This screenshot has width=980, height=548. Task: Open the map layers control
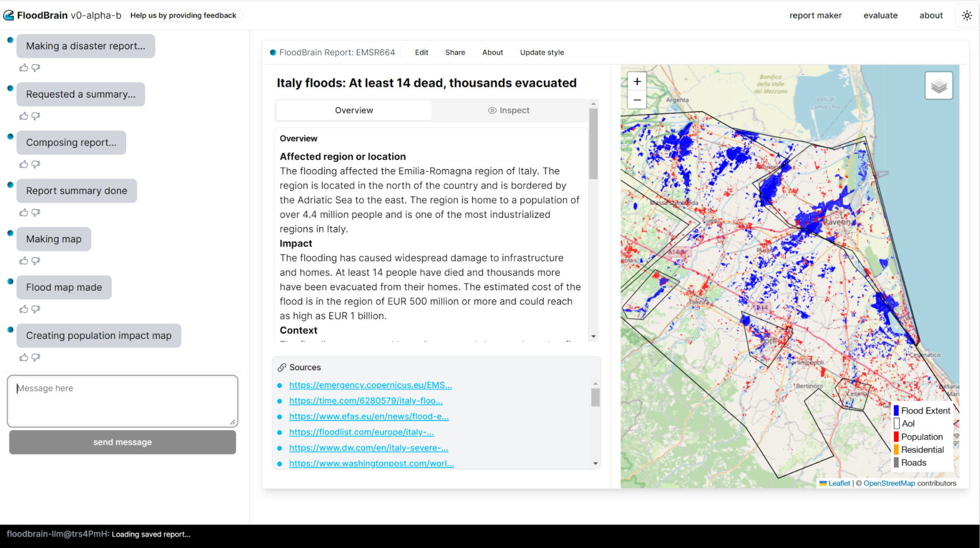(939, 85)
